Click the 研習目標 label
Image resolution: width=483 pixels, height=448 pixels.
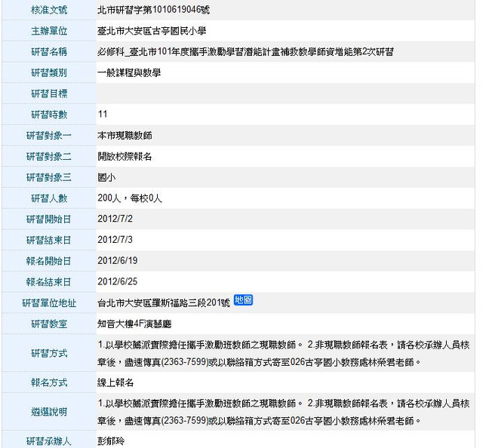point(49,94)
